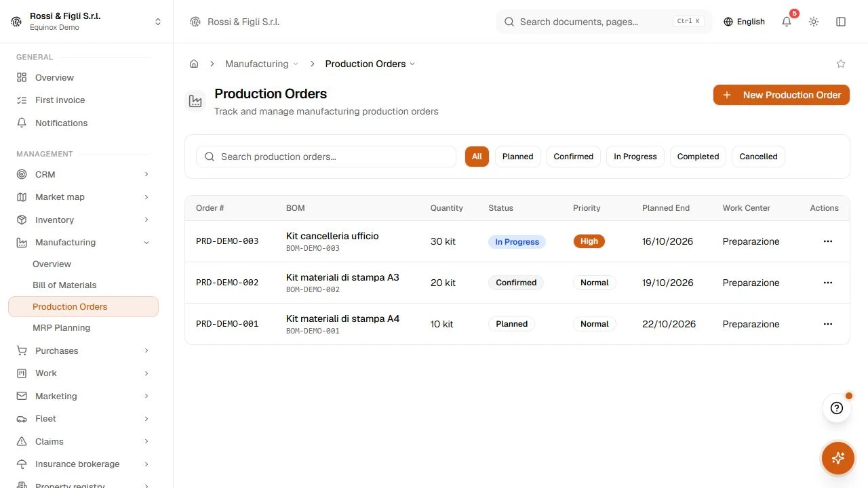Select the All filter tab
Viewport: 868px width, 488px height.
(477, 157)
